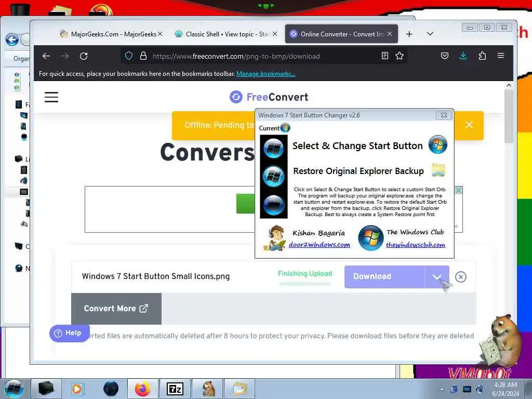532x399 pixels.
Task: Open Manage bookmarks link
Action: 265,74
